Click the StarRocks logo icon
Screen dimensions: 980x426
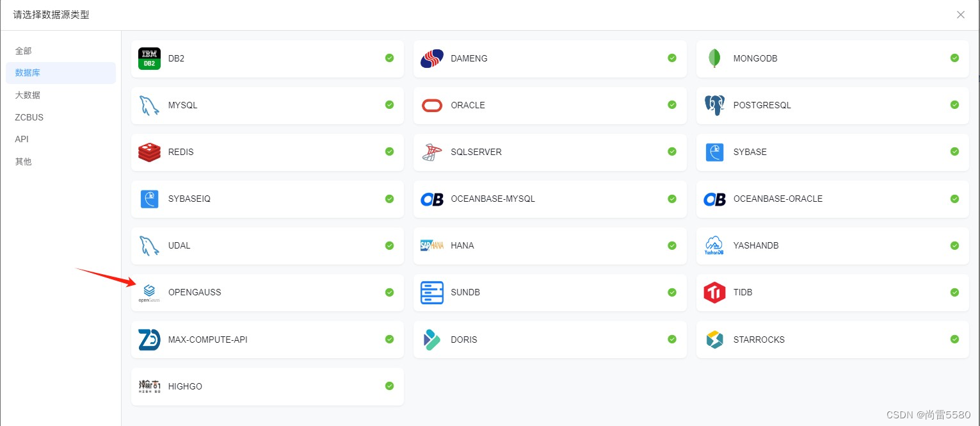(x=714, y=340)
